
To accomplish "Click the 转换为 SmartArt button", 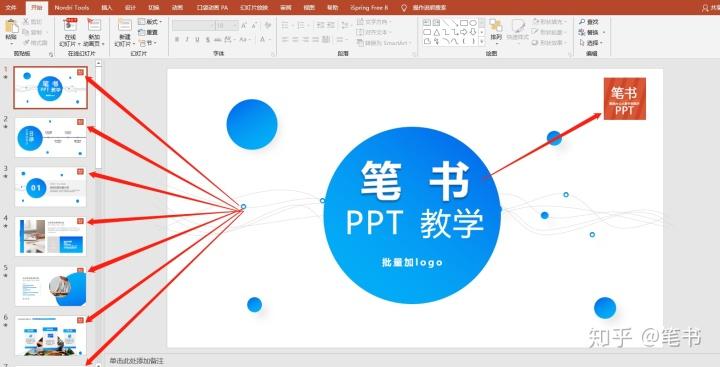I will pos(384,43).
